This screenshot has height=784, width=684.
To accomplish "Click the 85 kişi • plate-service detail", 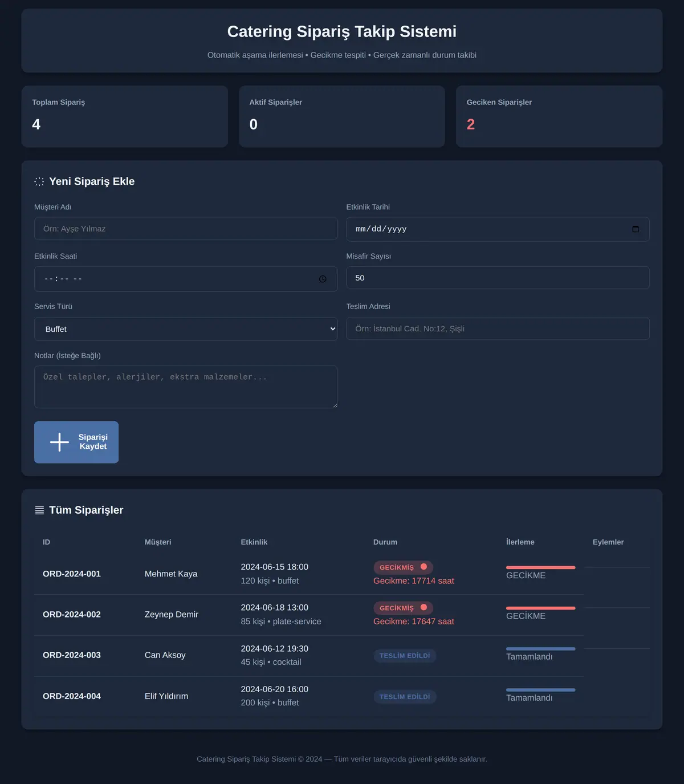I will (x=281, y=621).
